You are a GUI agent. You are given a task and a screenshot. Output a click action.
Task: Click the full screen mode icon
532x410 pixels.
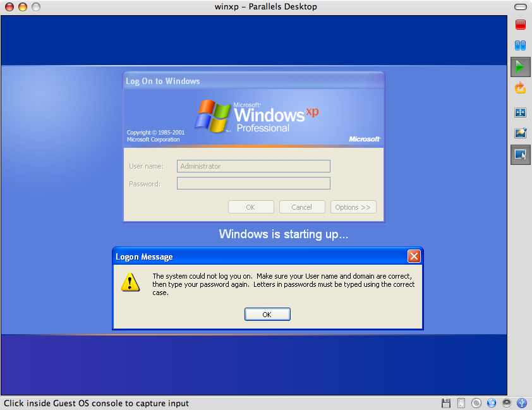pyautogui.click(x=520, y=112)
